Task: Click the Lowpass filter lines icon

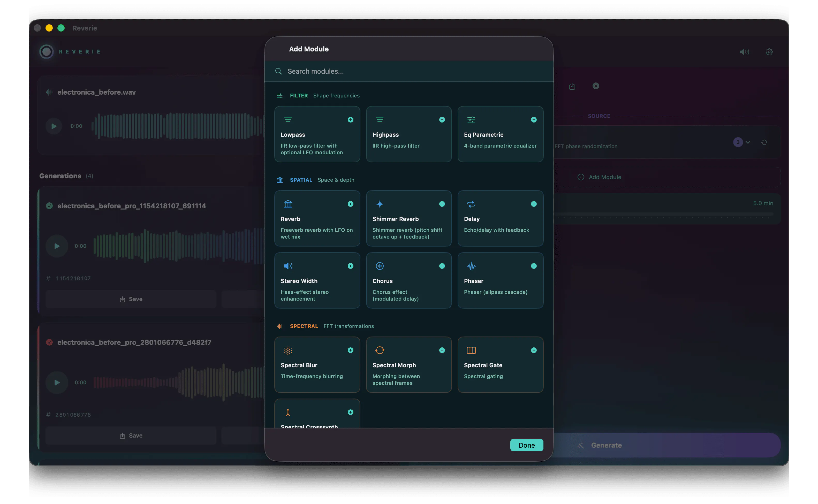Action: click(288, 120)
